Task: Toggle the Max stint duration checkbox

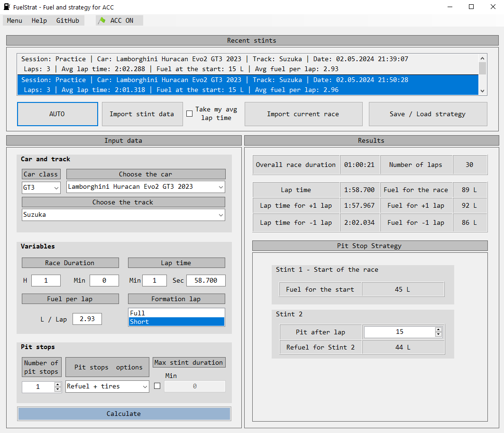Action: point(157,387)
